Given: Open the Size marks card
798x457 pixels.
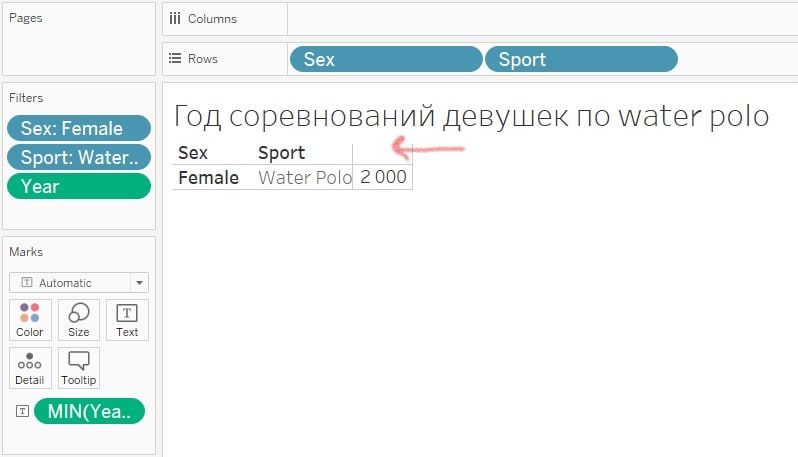Looking at the screenshot, I should [79, 320].
